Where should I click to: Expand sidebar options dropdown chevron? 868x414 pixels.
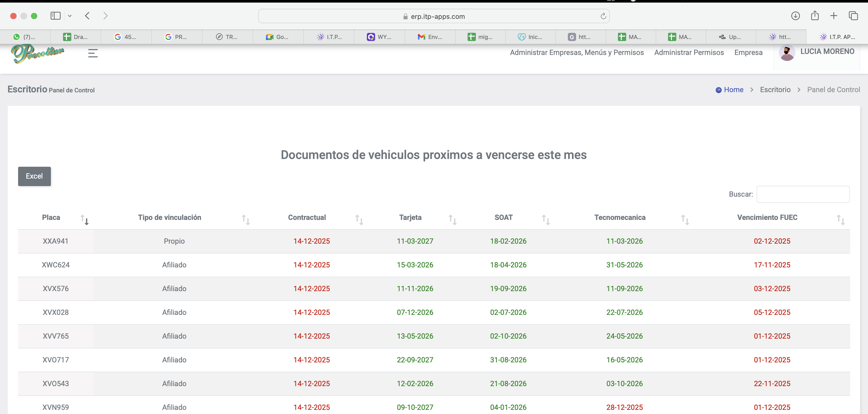point(70,16)
